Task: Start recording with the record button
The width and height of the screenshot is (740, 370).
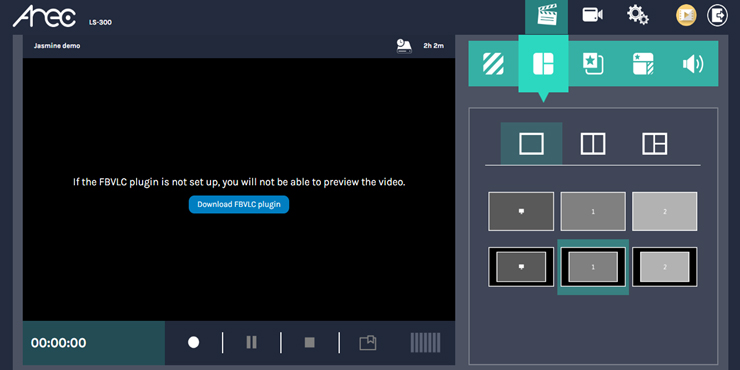Action: (193, 343)
